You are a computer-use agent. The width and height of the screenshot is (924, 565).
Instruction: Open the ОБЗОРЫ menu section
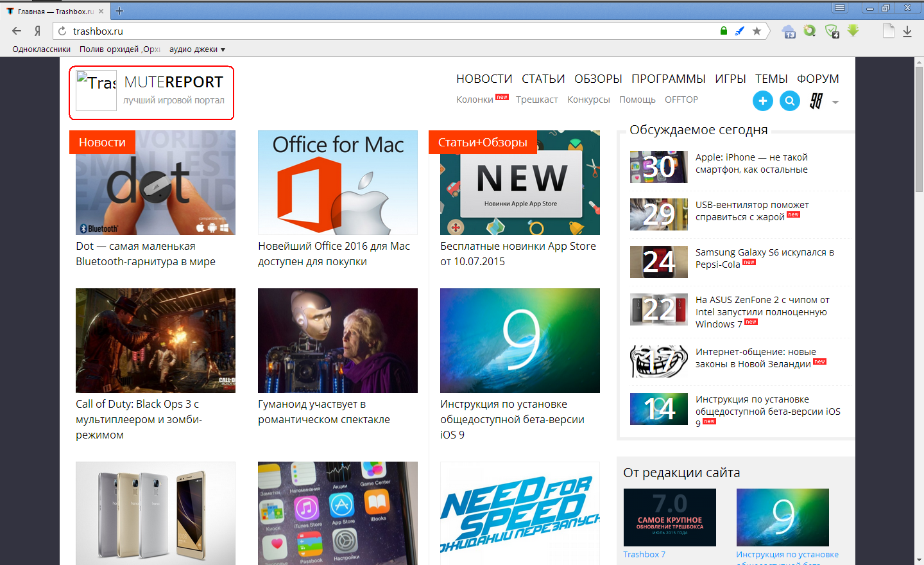(x=598, y=78)
